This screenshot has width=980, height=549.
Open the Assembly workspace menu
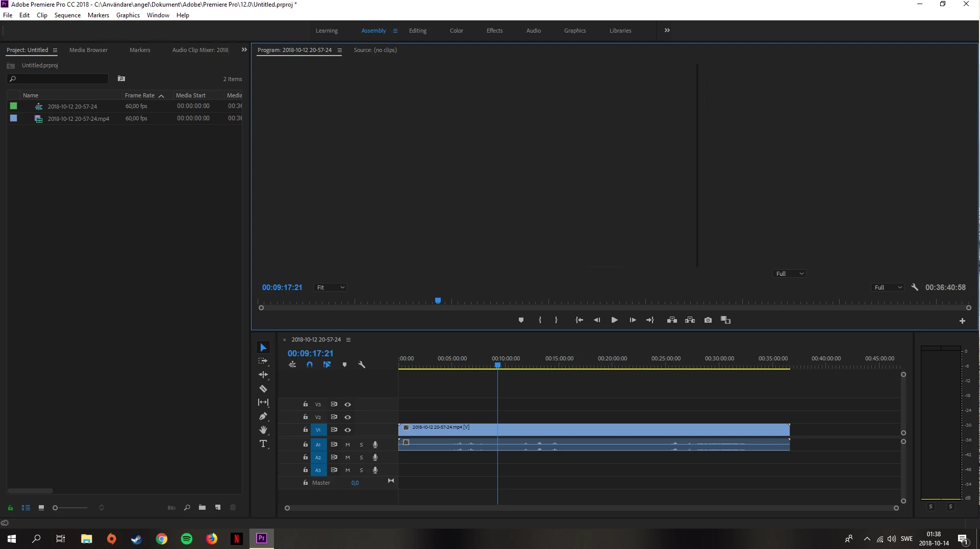[395, 31]
